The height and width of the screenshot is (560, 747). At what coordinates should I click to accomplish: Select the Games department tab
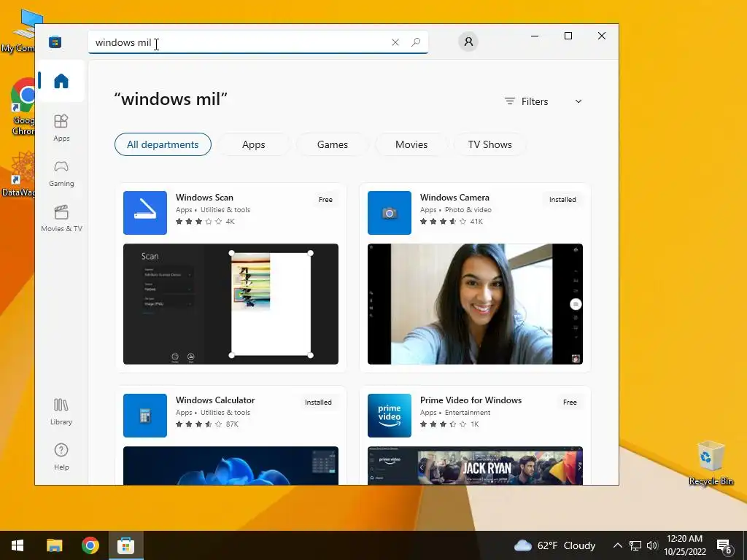pyautogui.click(x=333, y=144)
